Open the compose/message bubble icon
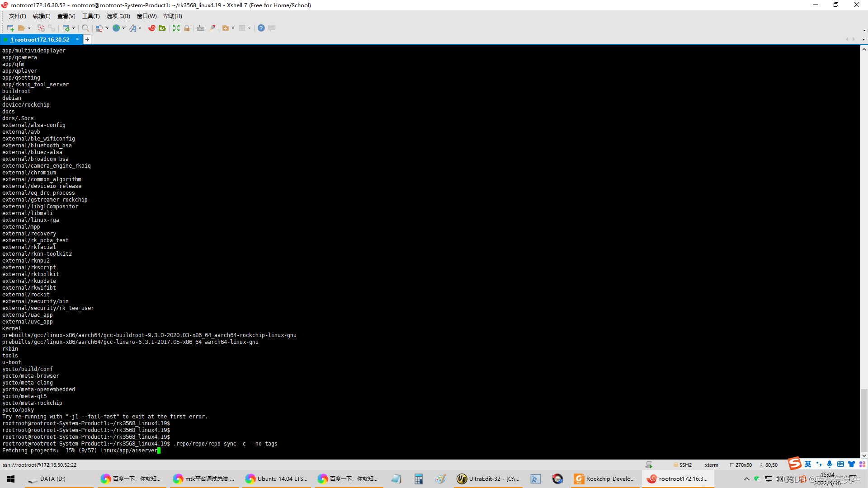868x488 pixels. click(271, 28)
